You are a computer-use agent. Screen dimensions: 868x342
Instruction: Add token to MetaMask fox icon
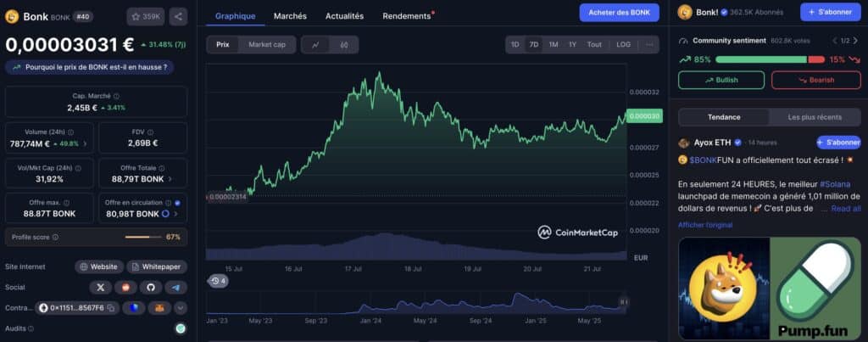click(160, 308)
